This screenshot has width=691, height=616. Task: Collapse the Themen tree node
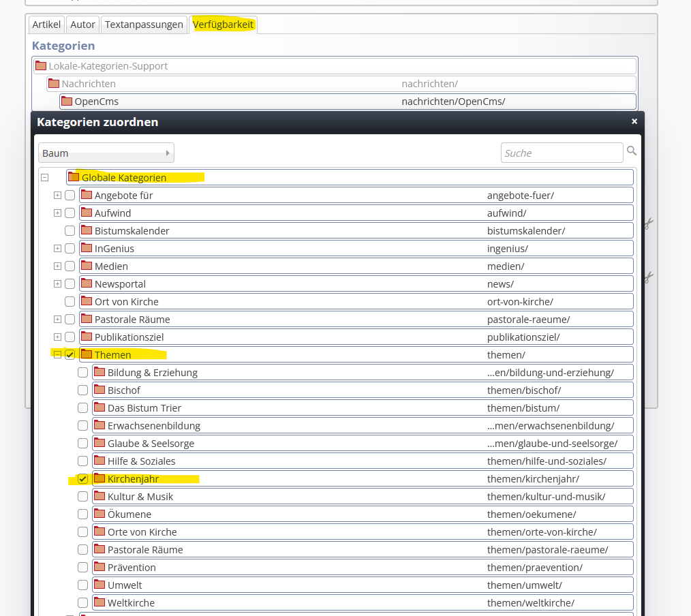(57, 355)
